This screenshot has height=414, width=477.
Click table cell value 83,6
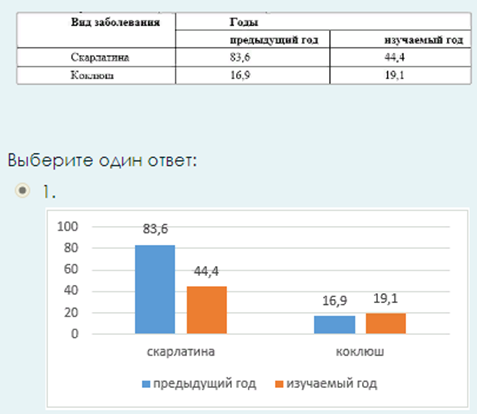[x=240, y=57]
